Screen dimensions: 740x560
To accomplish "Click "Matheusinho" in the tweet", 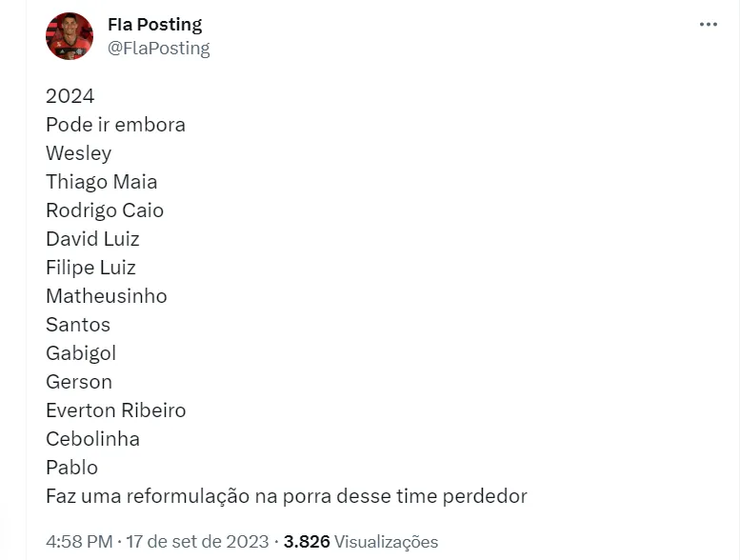I will coord(106,296).
